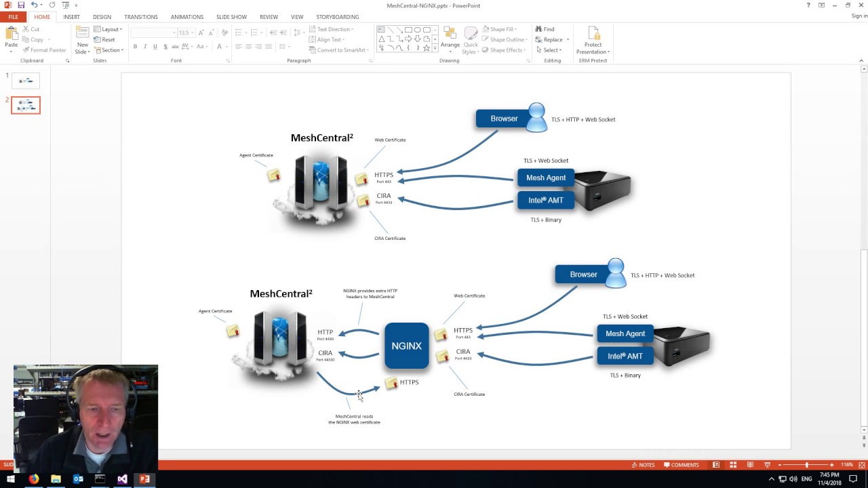This screenshot has width=868, height=488.
Task: Select the triangle shape in gallery
Action: [x=382, y=39]
